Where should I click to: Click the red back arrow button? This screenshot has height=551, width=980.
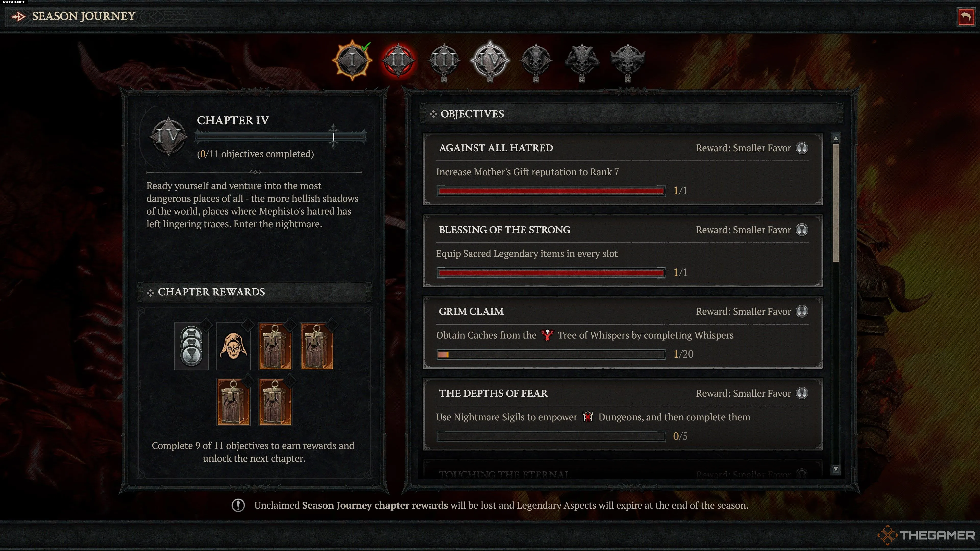point(965,17)
